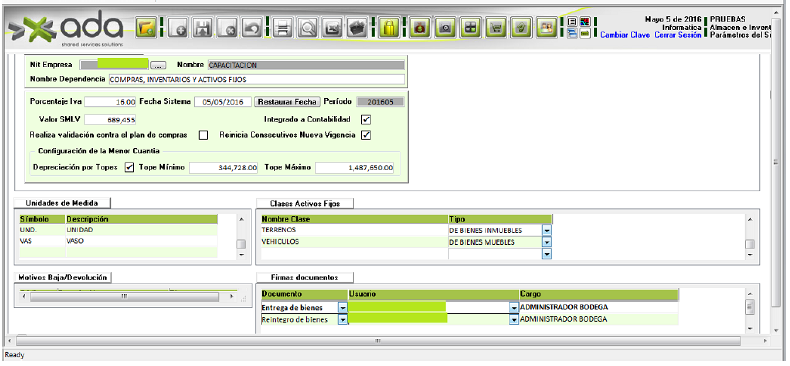Select the VASO description cell

(142, 241)
